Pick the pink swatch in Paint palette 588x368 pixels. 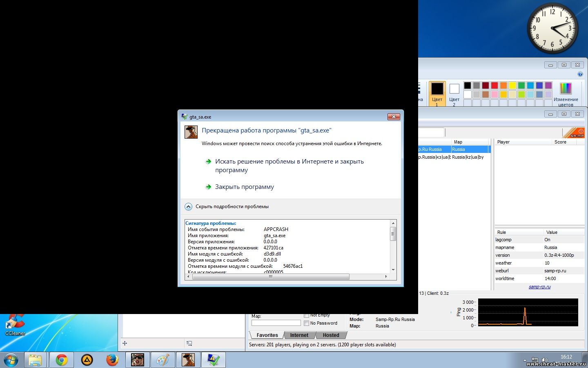coord(494,94)
